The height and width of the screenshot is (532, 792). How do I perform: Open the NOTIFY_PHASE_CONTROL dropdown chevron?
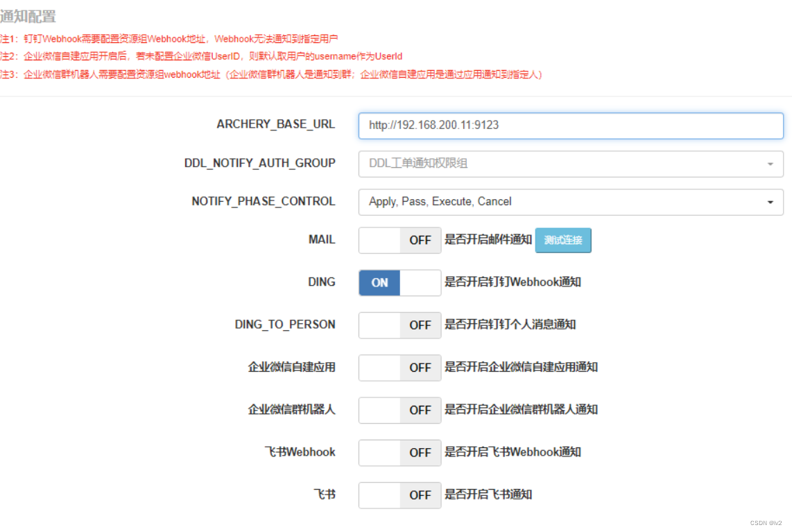point(770,202)
